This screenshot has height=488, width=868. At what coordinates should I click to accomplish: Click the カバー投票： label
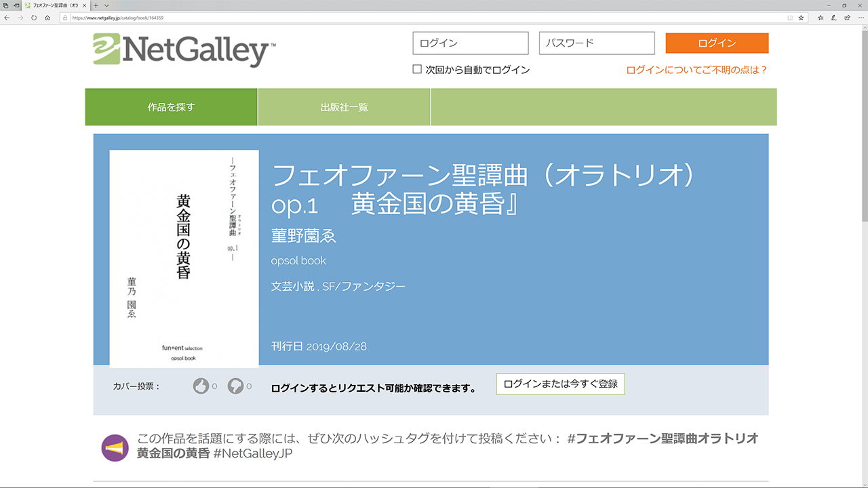(136, 386)
